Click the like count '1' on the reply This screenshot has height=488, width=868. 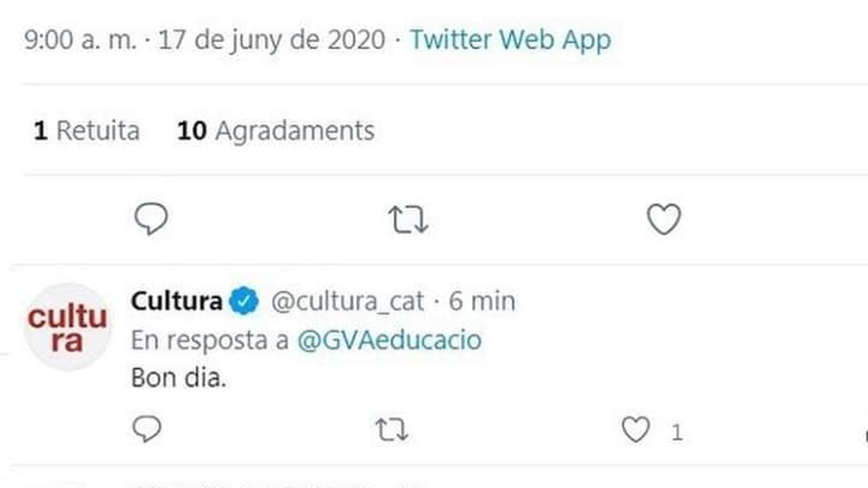[676, 432]
